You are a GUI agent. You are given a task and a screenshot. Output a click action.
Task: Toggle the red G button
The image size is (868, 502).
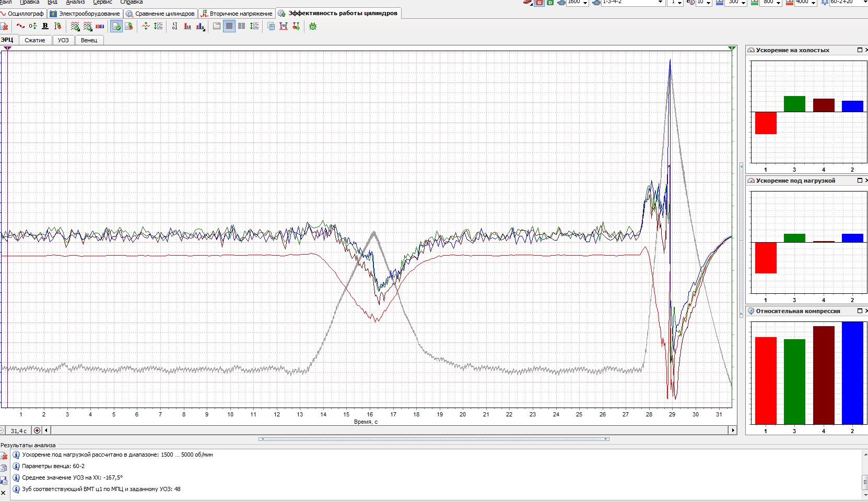click(x=539, y=3)
